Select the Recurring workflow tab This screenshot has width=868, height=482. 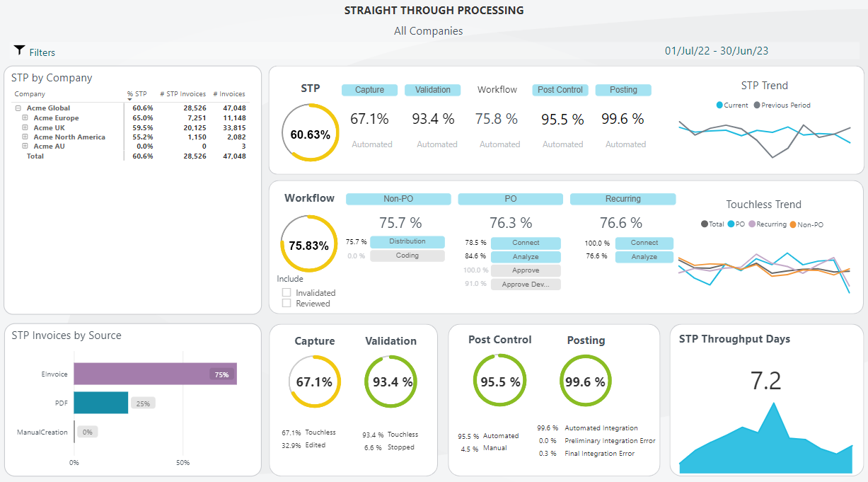(x=623, y=199)
